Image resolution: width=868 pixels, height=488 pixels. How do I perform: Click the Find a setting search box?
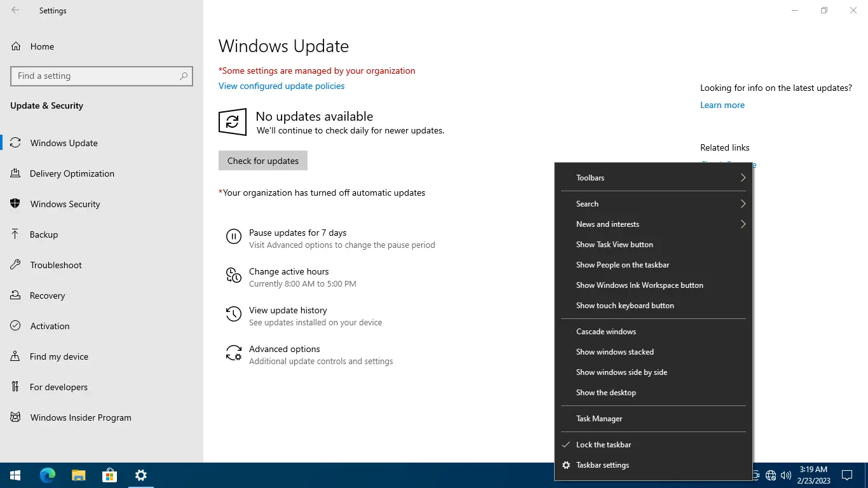102,76
